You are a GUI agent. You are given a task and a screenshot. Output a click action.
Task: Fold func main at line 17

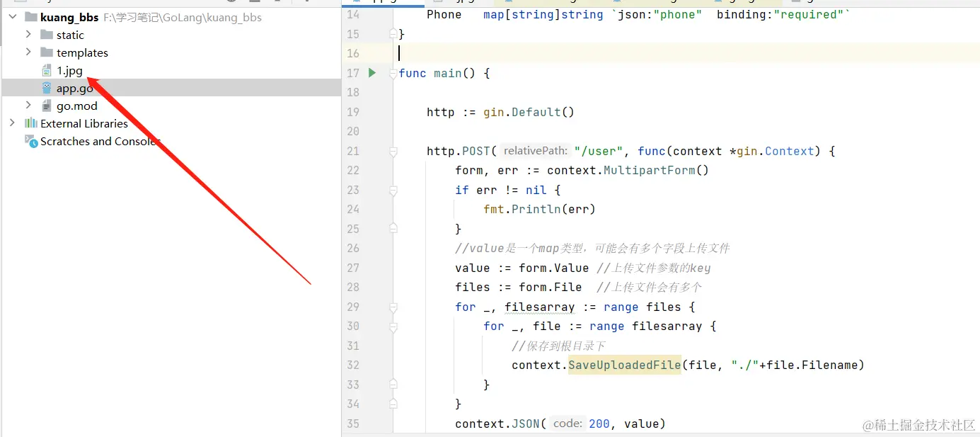point(393,73)
